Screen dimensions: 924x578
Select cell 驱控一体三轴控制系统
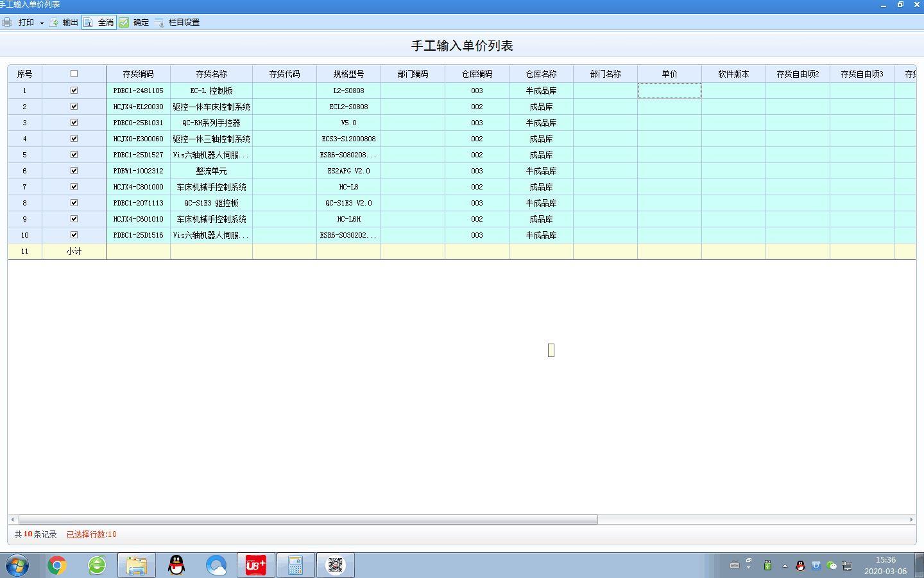tap(211, 139)
